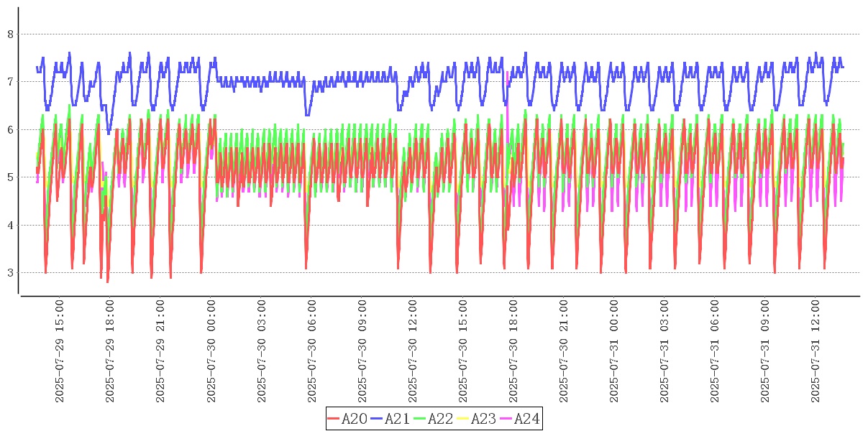Screen dimensions: 868x431
Task: Toggle the A20 series in the legend
Action: coord(355,419)
